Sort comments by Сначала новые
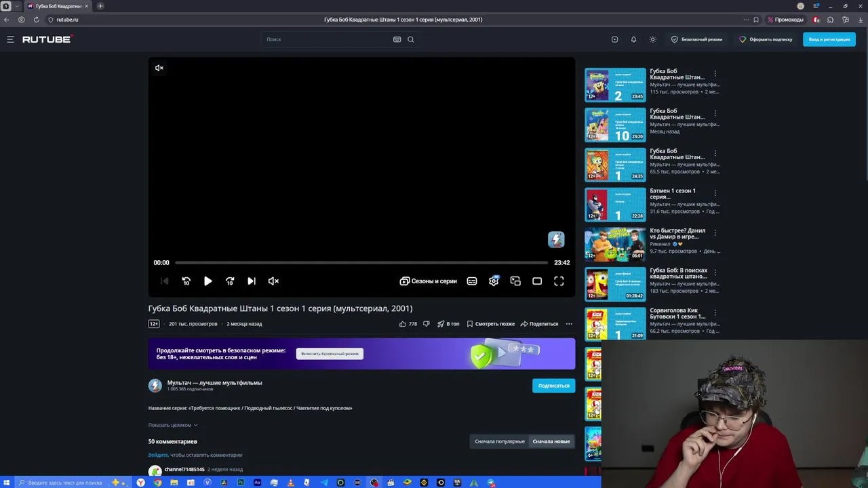 (x=551, y=442)
